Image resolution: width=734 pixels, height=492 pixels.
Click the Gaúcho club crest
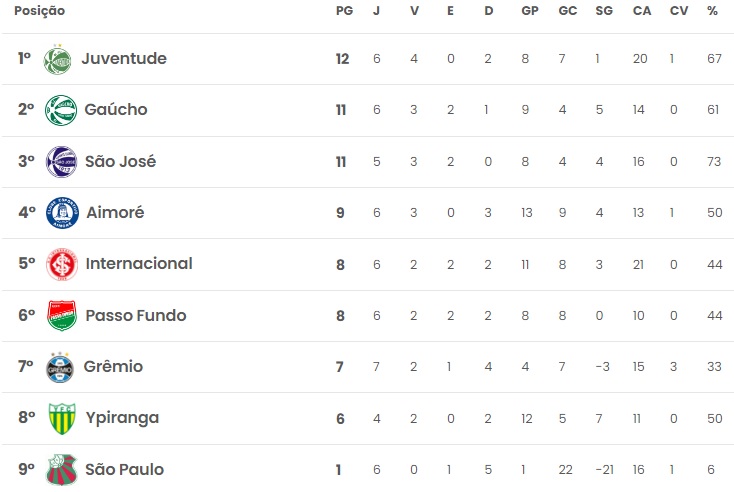pyautogui.click(x=61, y=111)
